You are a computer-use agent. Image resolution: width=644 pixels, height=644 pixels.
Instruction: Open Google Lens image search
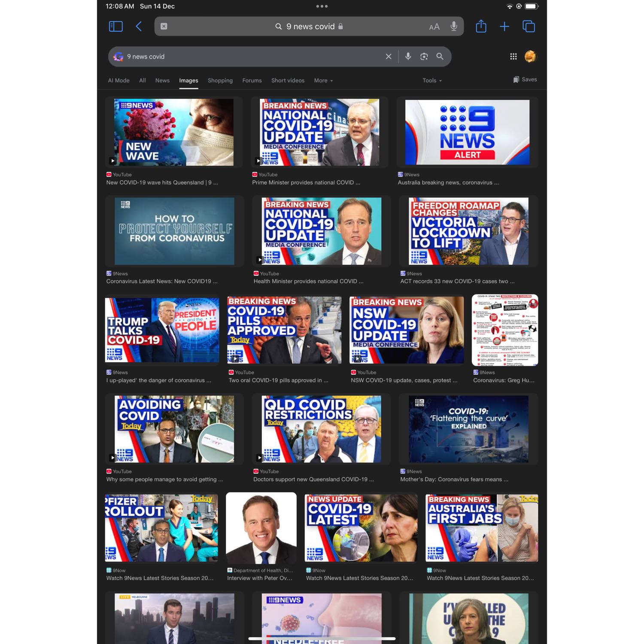(424, 57)
